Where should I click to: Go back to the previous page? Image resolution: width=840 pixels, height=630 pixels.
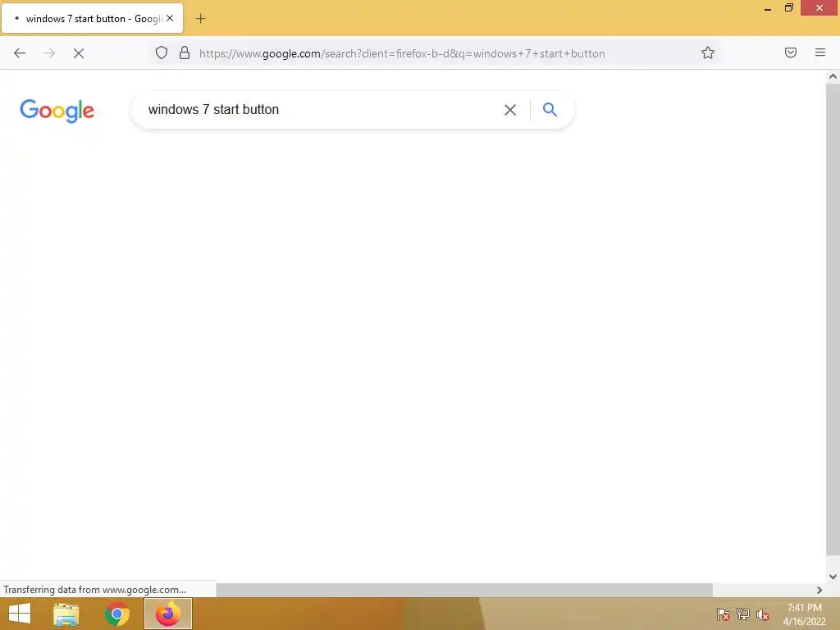pyautogui.click(x=20, y=53)
